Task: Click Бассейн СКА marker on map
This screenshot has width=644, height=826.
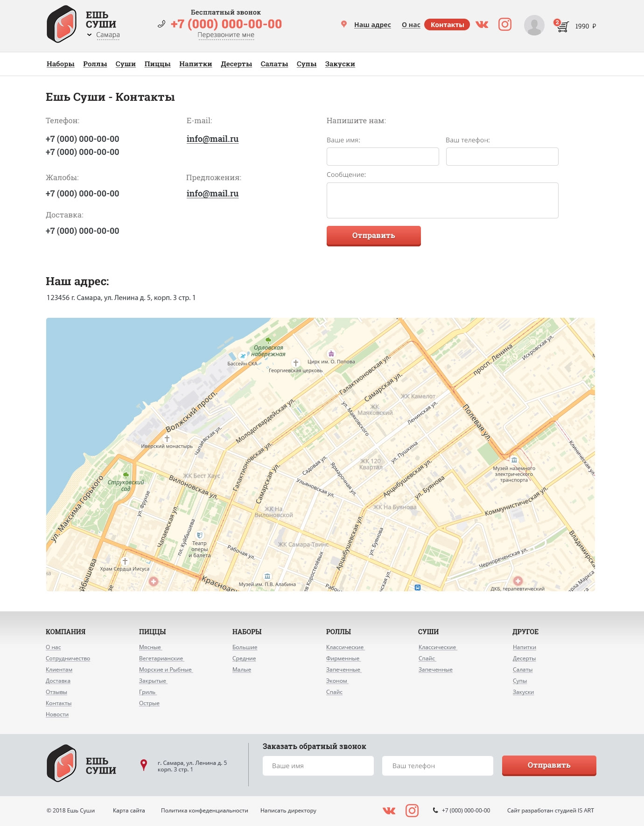Action: (242, 356)
